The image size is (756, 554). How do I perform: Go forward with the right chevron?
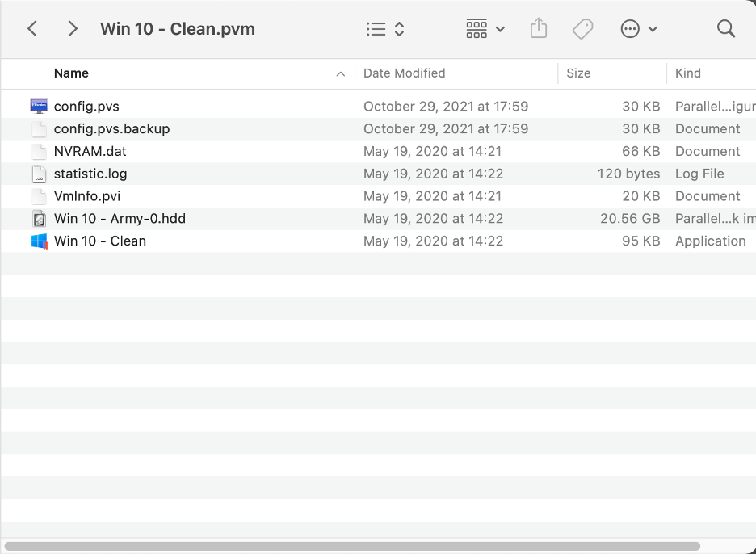coord(73,29)
